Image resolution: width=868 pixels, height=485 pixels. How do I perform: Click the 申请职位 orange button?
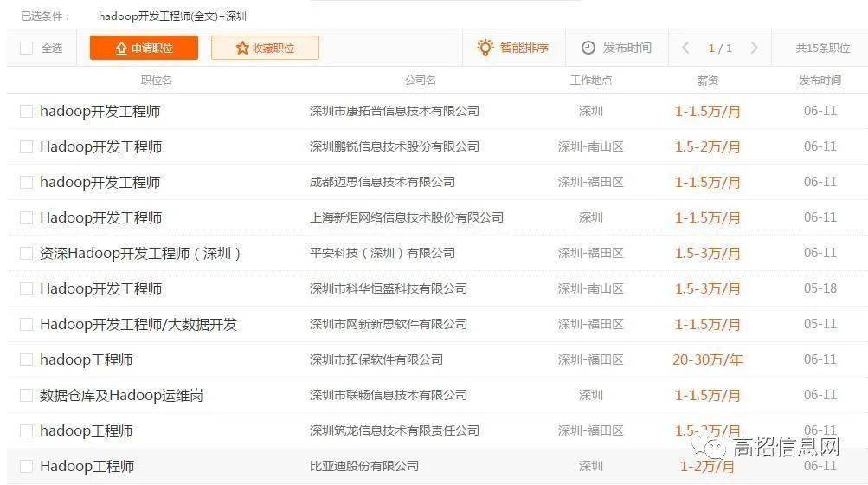144,48
